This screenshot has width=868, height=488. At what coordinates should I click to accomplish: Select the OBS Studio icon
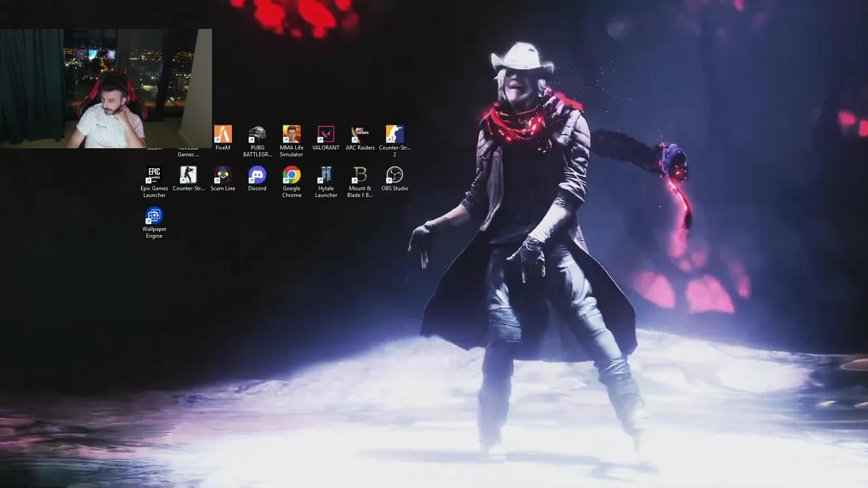pyautogui.click(x=394, y=175)
